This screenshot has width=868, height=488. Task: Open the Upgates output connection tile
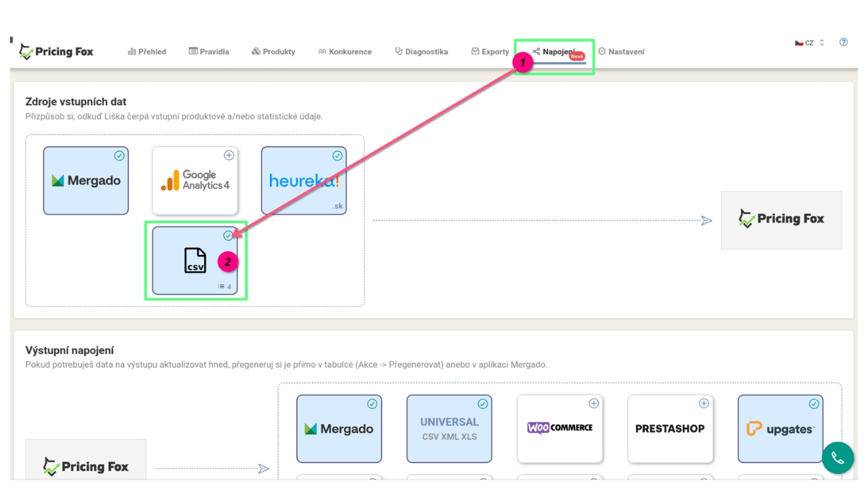pyautogui.click(x=780, y=428)
